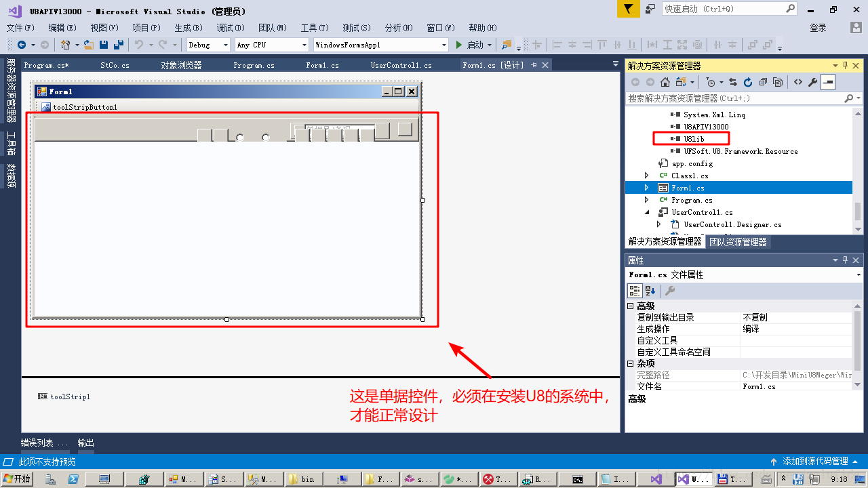Click toolStripButton1 on the form
Screen dimensions: 868x488
pyautogui.click(x=79, y=107)
